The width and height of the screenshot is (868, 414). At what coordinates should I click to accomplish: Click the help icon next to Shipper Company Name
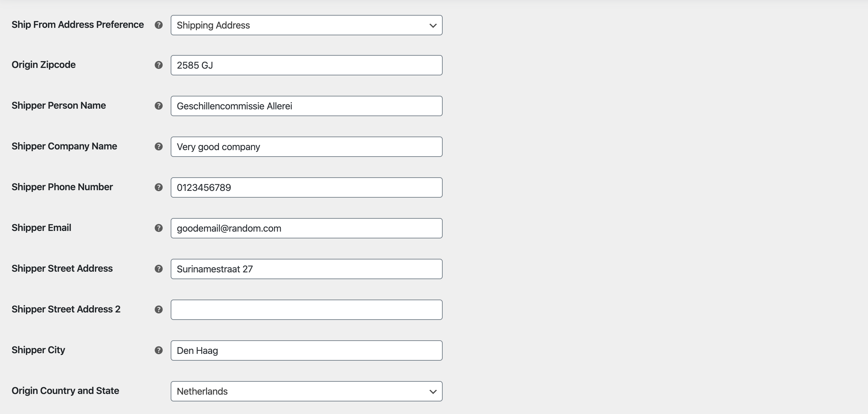[x=158, y=146]
